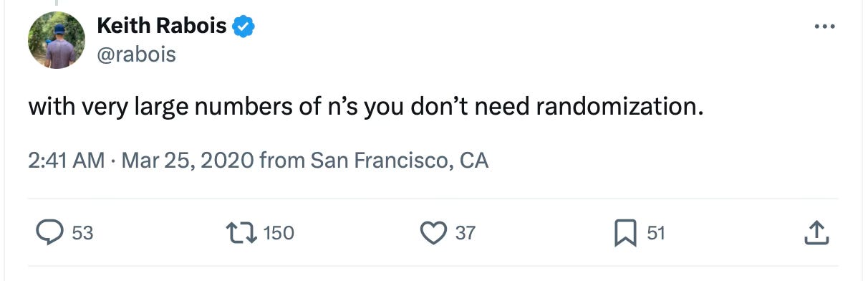Click the tweet text about randomization
Screen dimensions: 868x281
[366, 109]
